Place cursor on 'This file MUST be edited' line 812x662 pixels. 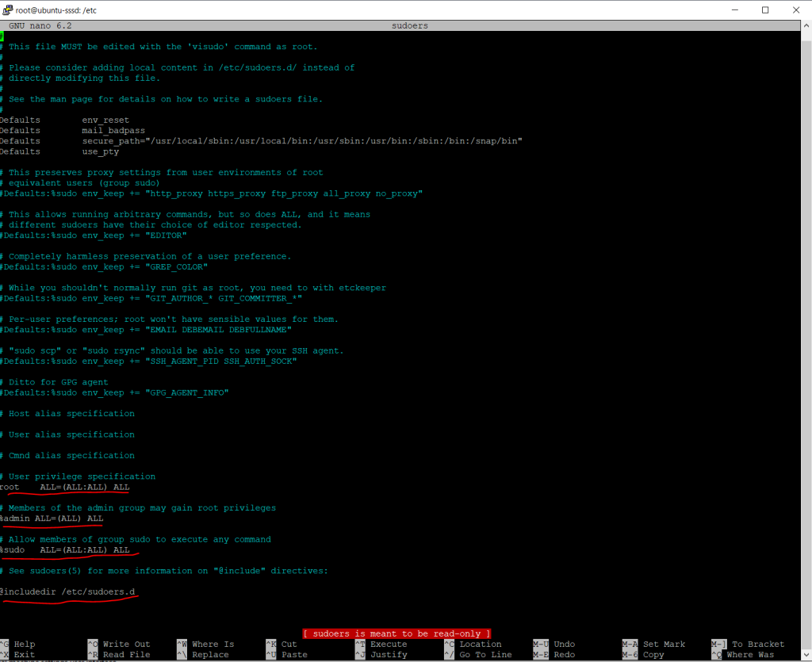tap(159, 47)
